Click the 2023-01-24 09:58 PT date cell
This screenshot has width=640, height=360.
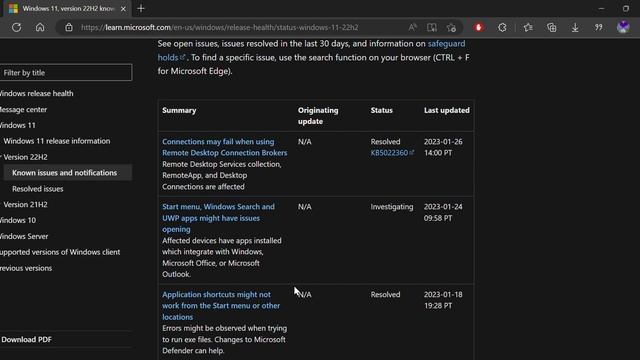[x=443, y=212]
